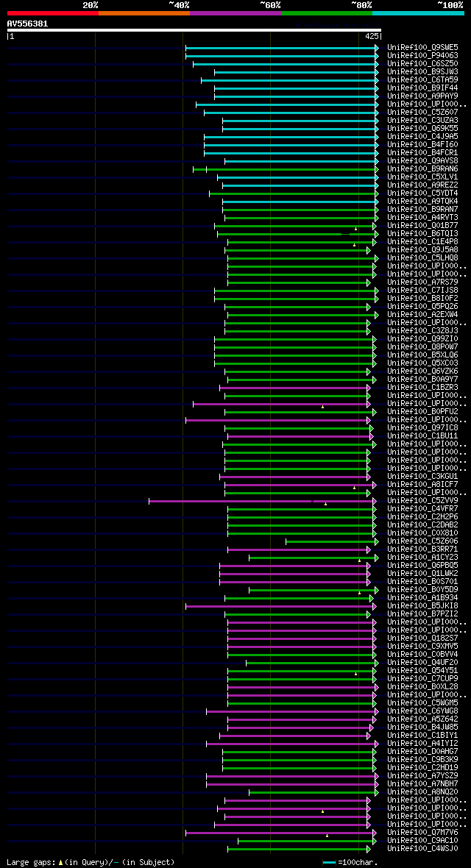Screen dimensions: 471x868
Task: Click the UniRef100_A8ICF7 name
Action: (422, 484)
